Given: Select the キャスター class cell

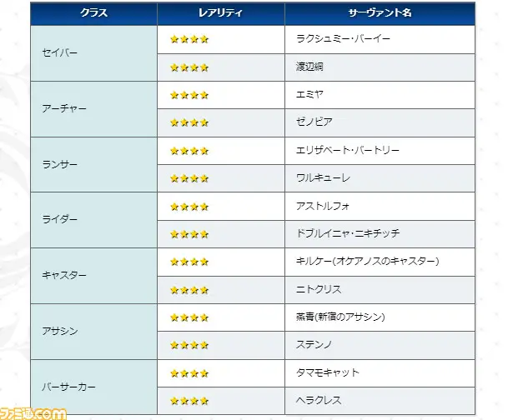Looking at the screenshot, I should (63, 276).
